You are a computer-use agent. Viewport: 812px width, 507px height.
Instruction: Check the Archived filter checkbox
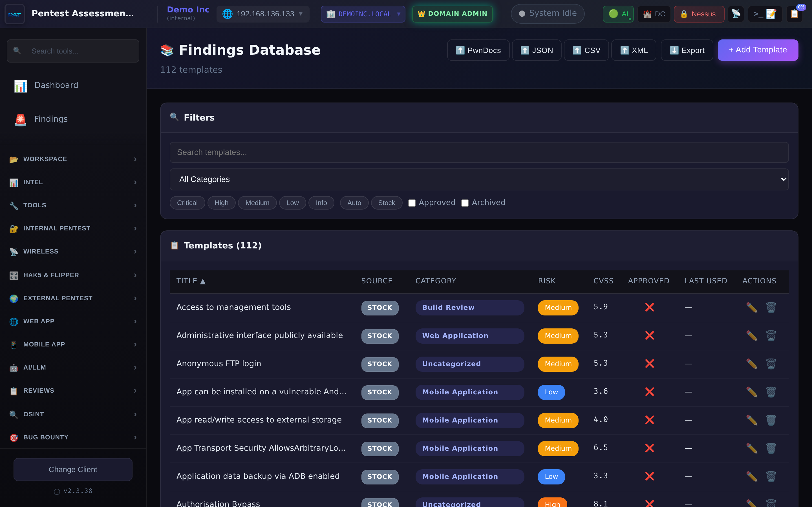point(465,203)
